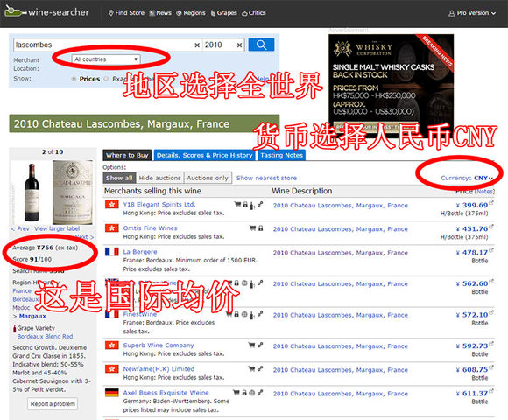Screen dimensions: 508x420
Task: Click the ¥ 611.37 price
Action: [472, 394]
